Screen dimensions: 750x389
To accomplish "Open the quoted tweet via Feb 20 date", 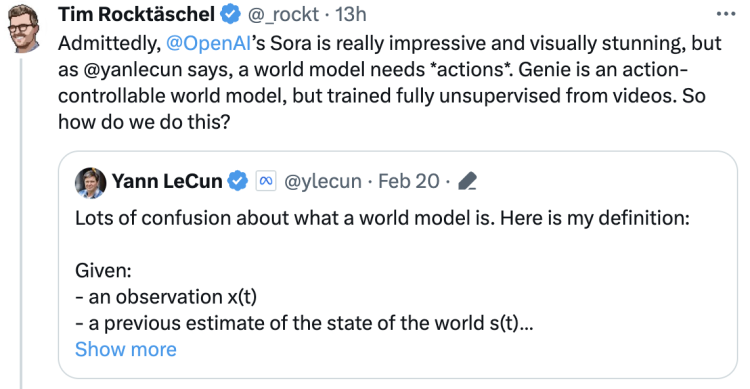I will pyautogui.click(x=409, y=181).
